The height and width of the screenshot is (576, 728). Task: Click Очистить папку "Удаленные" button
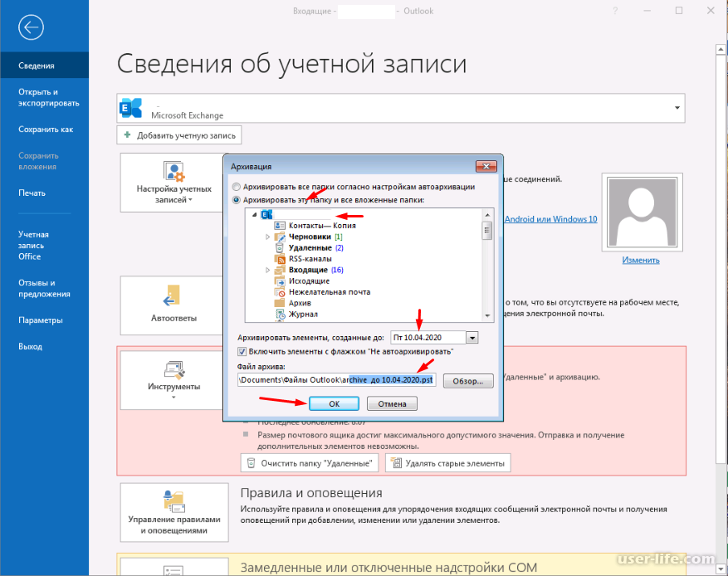310,463
